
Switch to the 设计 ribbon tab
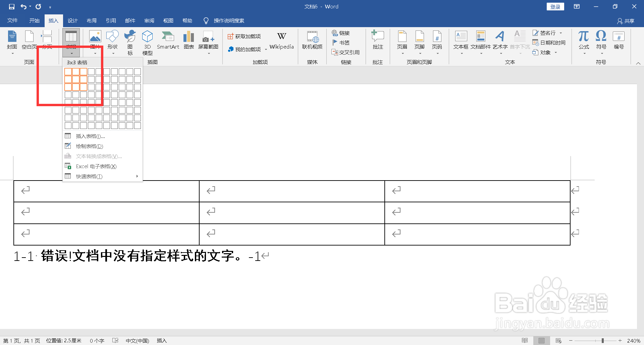click(x=72, y=20)
